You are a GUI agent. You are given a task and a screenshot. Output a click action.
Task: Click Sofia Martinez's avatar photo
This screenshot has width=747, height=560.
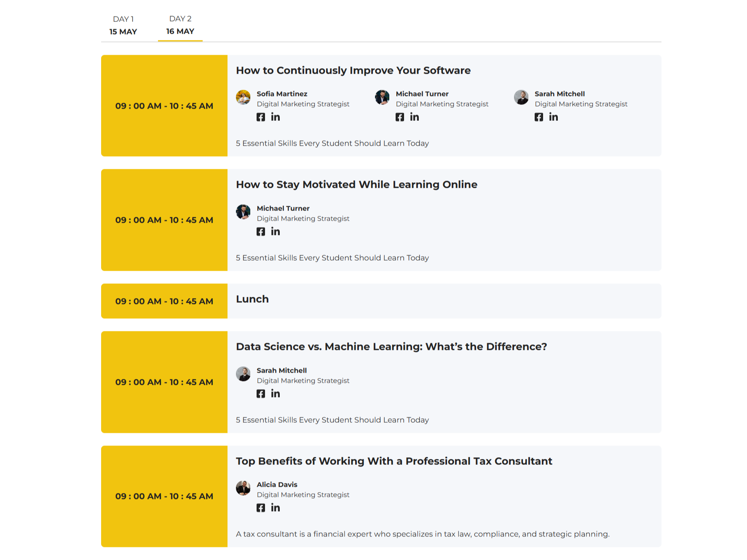click(243, 97)
